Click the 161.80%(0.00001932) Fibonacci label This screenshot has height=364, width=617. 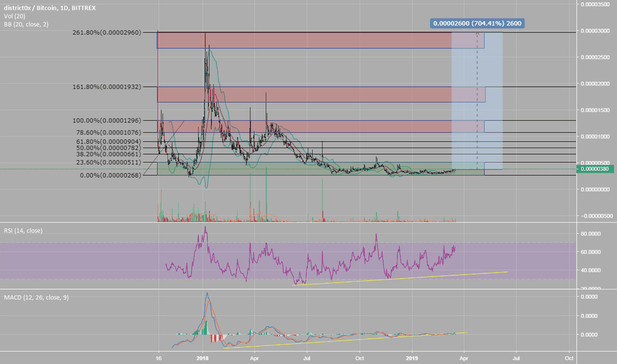point(107,87)
